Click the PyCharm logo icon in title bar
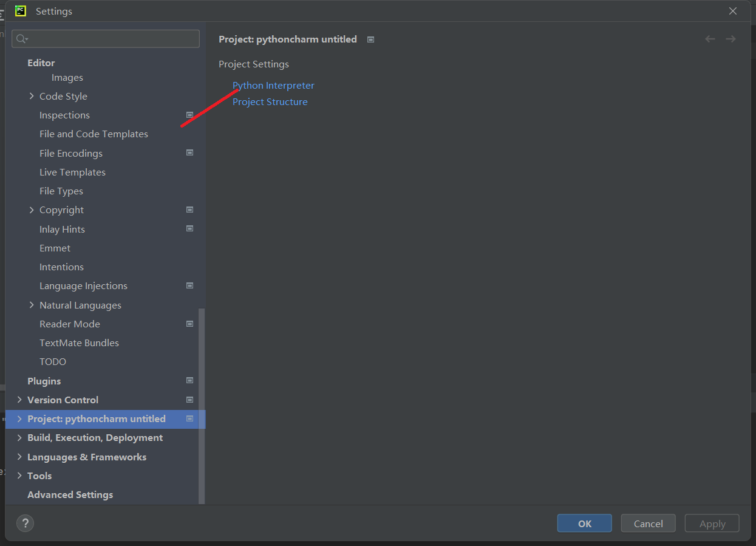 pyautogui.click(x=21, y=11)
